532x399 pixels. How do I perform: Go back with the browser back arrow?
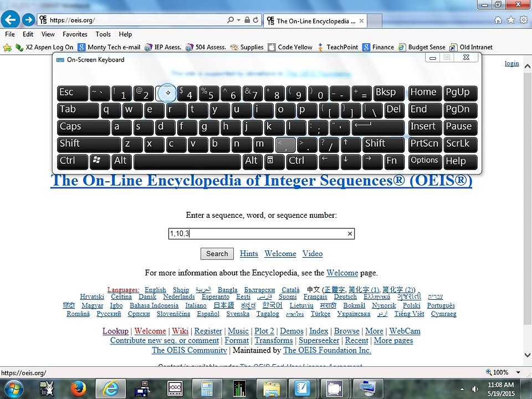[x=11, y=20]
